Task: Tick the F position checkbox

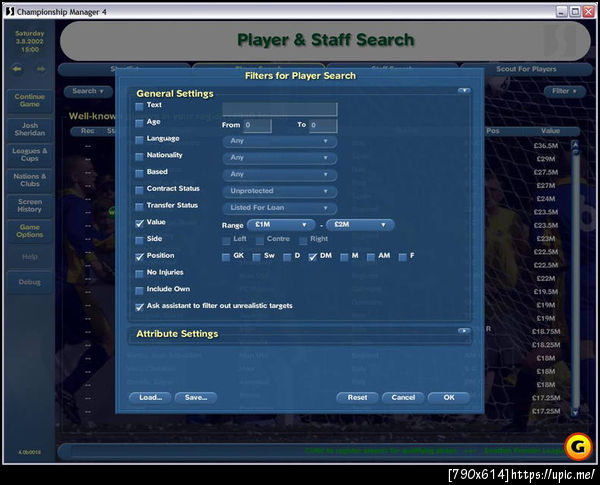Action: point(402,257)
